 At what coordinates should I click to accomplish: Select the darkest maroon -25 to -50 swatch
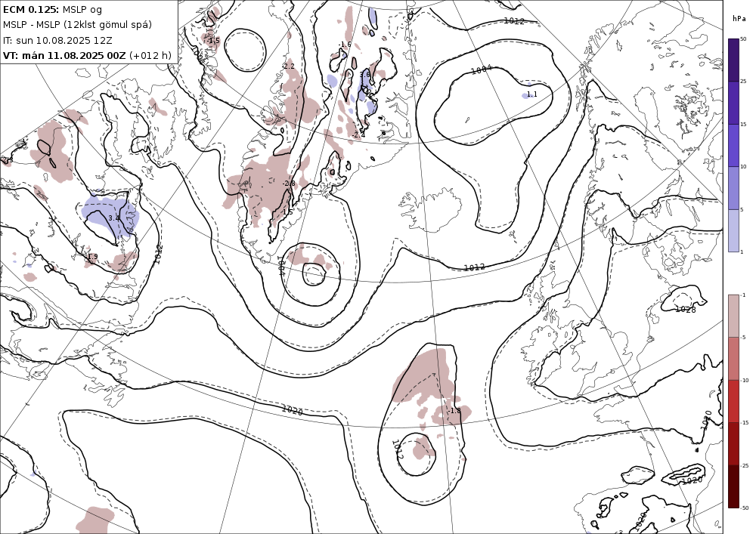(x=733, y=486)
